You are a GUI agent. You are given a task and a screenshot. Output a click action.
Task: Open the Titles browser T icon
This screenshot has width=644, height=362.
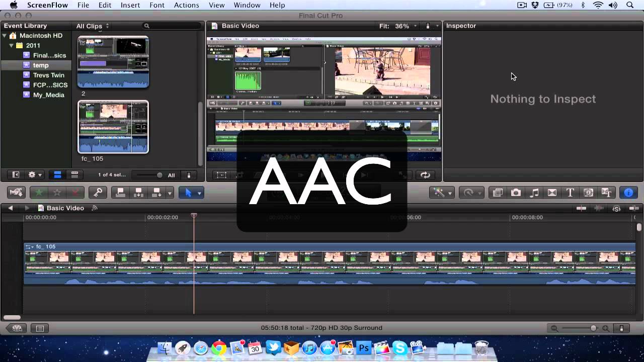click(x=570, y=192)
